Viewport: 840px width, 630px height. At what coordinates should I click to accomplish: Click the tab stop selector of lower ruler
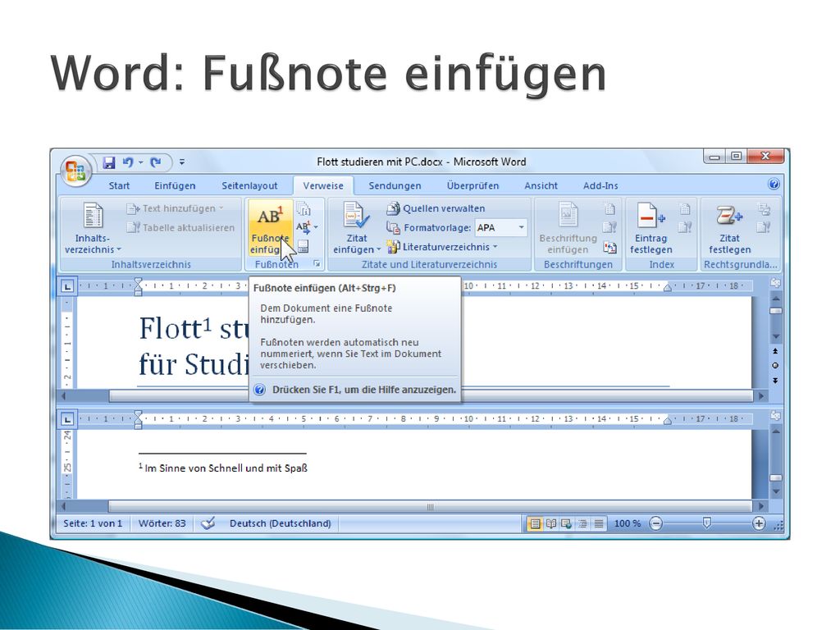[x=67, y=419]
